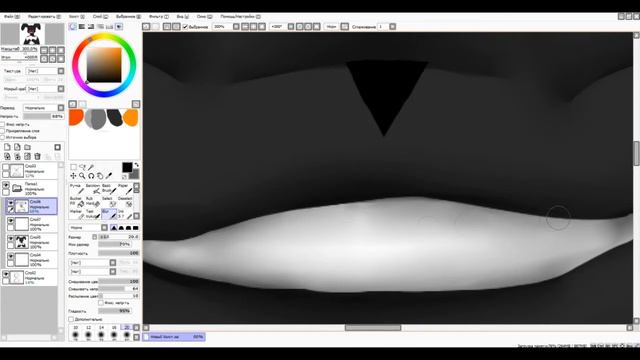Click the document tab in the bottom bar
Image resolution: width=640 pixels, height=360 pixels.
[174, 337]
